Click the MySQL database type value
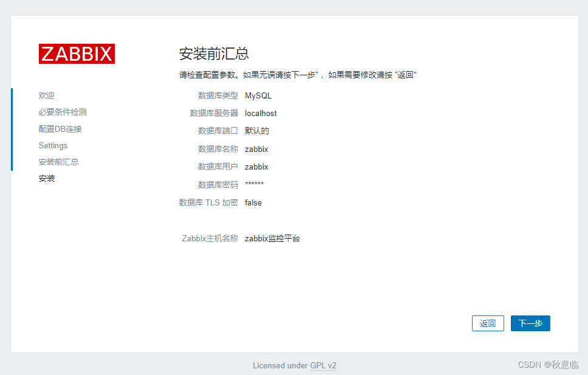The image size is (588, 375). click(x=258, y=95)
